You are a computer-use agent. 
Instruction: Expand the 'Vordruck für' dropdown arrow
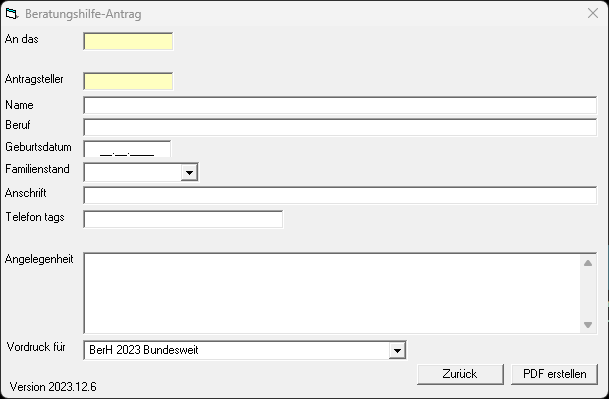click(x=397, y=350)
